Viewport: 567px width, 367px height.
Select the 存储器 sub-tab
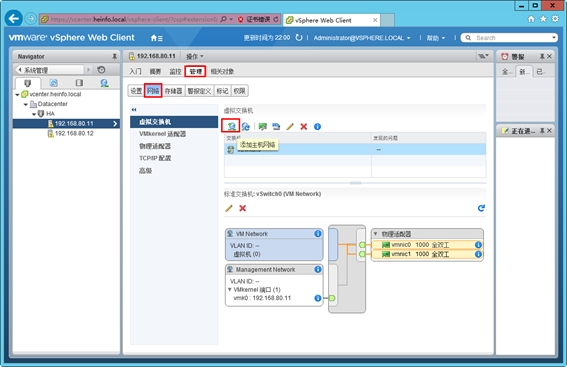pos(174,91)
